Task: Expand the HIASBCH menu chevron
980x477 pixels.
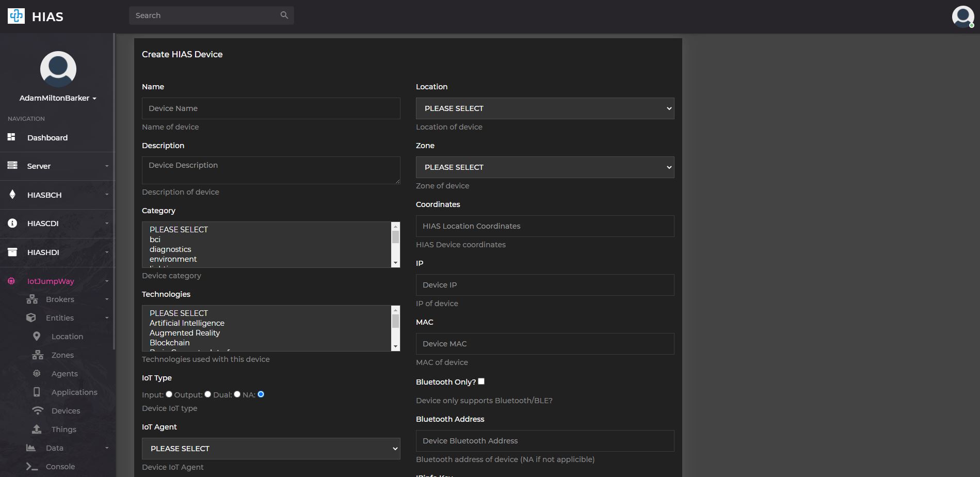Action: [x=107, y=195]
